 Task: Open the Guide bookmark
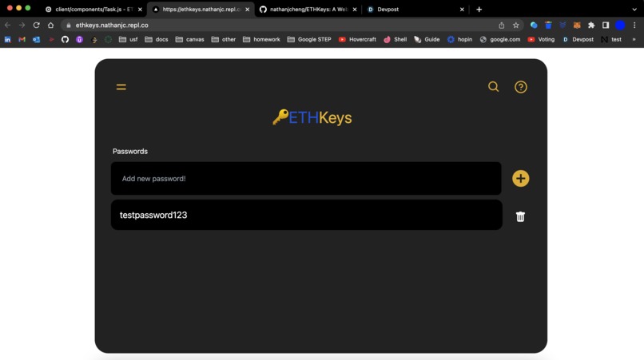pyautogui.click(x=427, y=39)
